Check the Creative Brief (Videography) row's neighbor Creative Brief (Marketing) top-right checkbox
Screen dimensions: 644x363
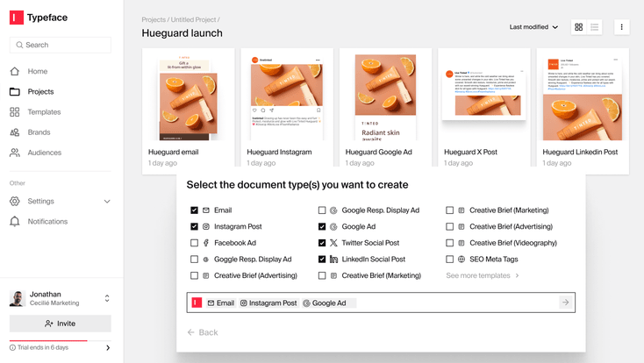tap(450, 210)
